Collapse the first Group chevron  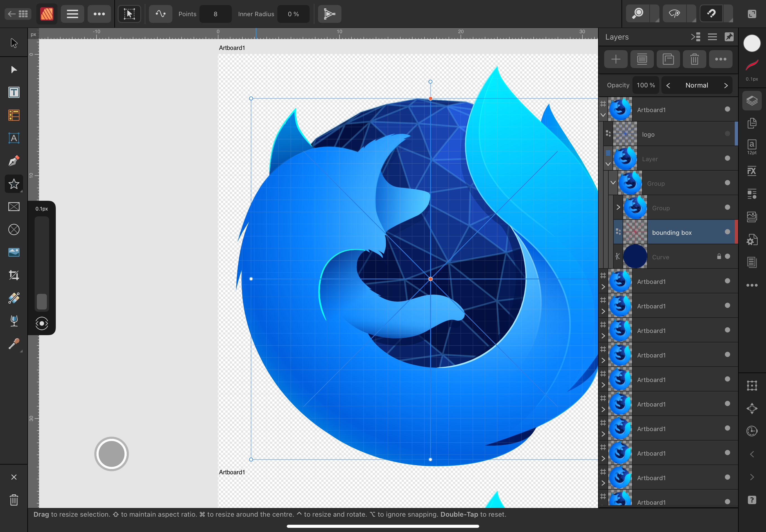click(613, 183)
